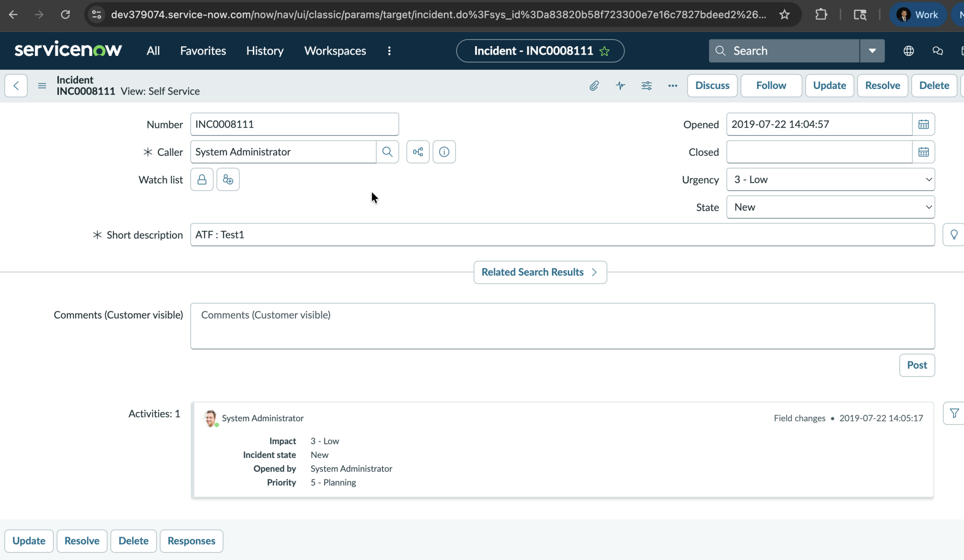This screenshot has height=560, width=964.
Task: Click the Delete button in header
Action: point(934,86)
